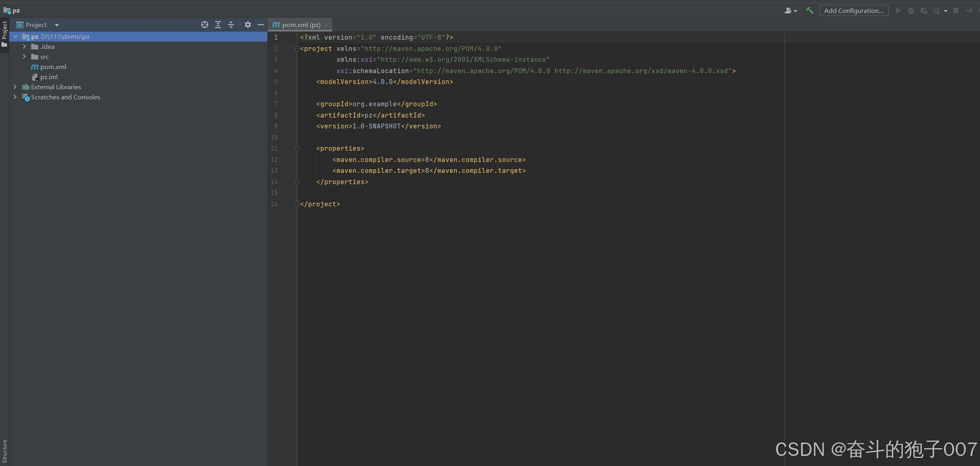Viewport: 980px width, 466px height.
Task: Hide the Project panel with minus icon
Action: (x=261, y=25)
